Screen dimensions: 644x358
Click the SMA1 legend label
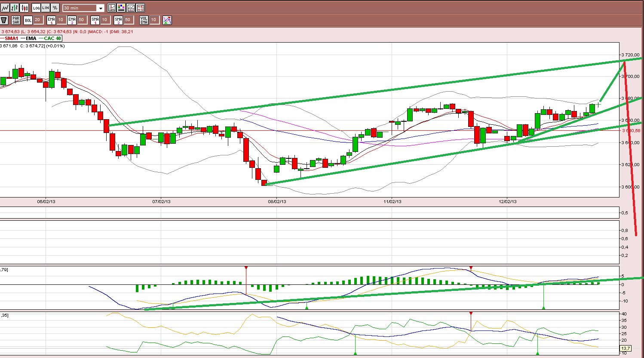(11, 38)
